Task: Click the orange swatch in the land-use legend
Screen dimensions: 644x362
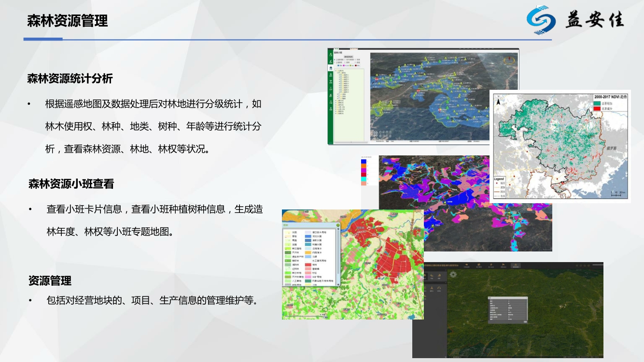Action: [308, 252]
